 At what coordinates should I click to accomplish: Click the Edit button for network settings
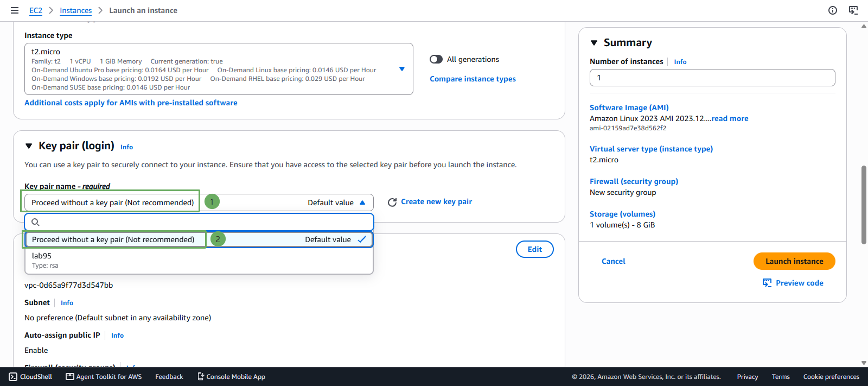point(535,249)
